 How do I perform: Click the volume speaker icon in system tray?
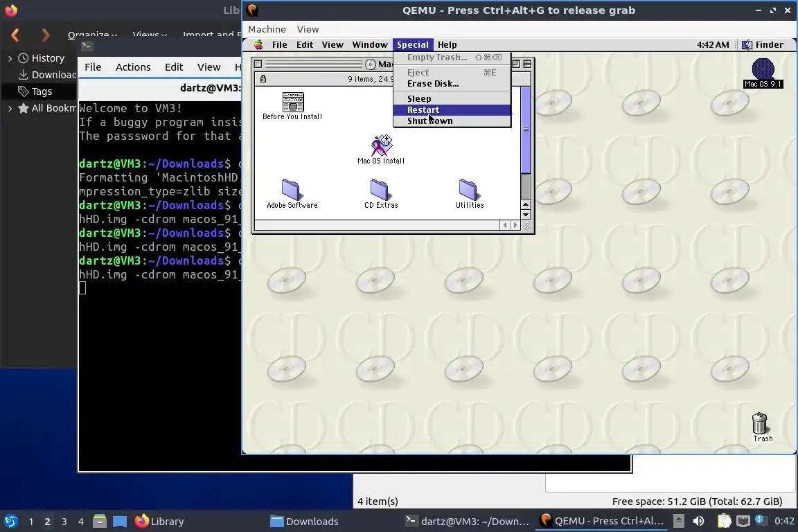[699, 521]
